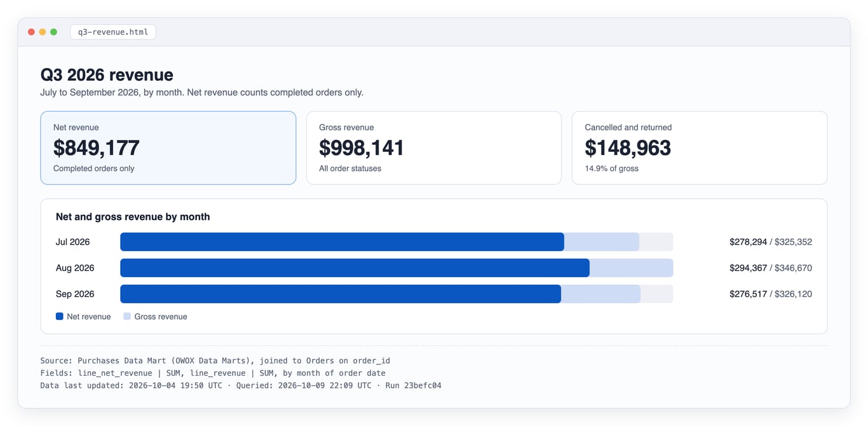Click the red close window dot

tap(31, 32)
